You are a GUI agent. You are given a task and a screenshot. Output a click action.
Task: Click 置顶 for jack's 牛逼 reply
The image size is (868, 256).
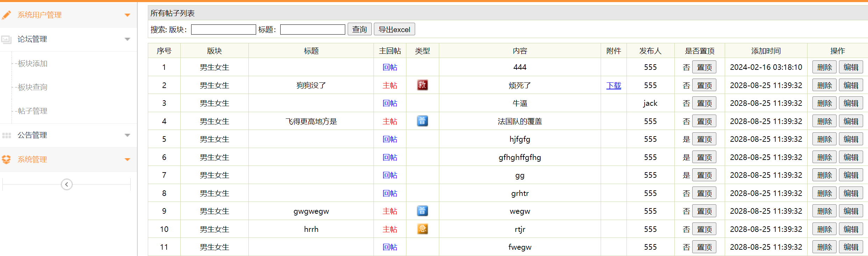[704, 103]
